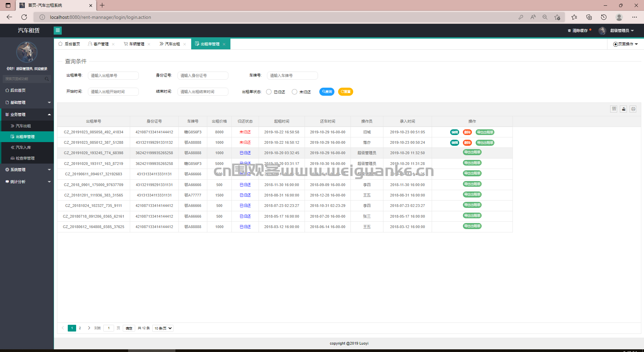Open the table column filter icon

(614, 109)
